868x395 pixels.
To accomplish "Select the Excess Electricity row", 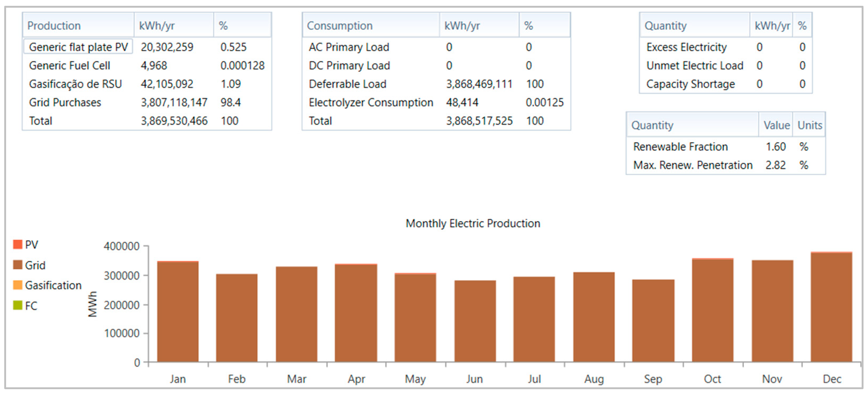I will tap(686, 47).
